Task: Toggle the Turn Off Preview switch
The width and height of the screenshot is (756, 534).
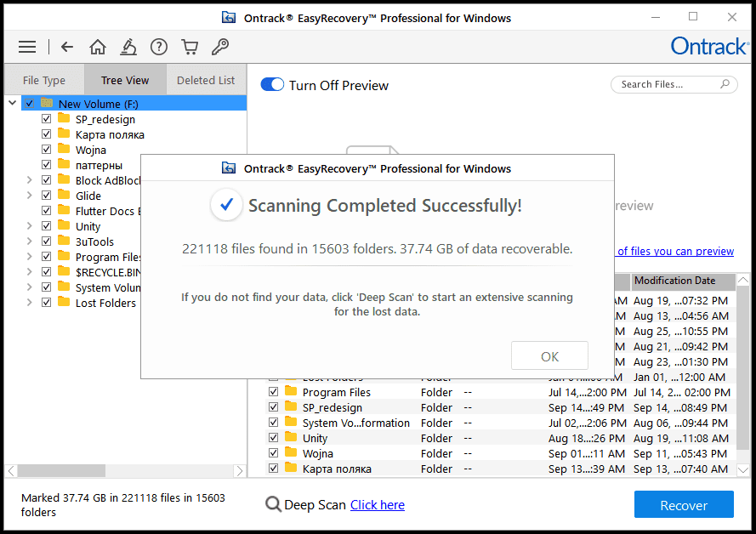Action: [272, 85]
